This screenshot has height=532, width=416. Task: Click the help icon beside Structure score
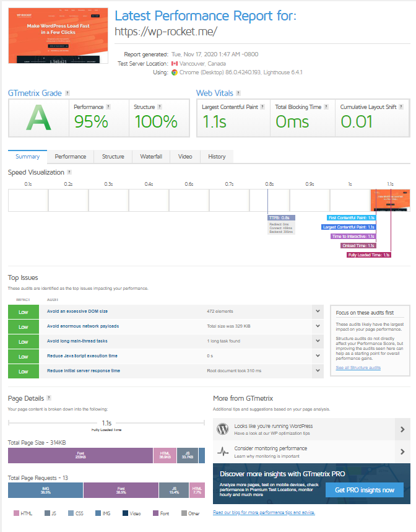coord(160,107)
